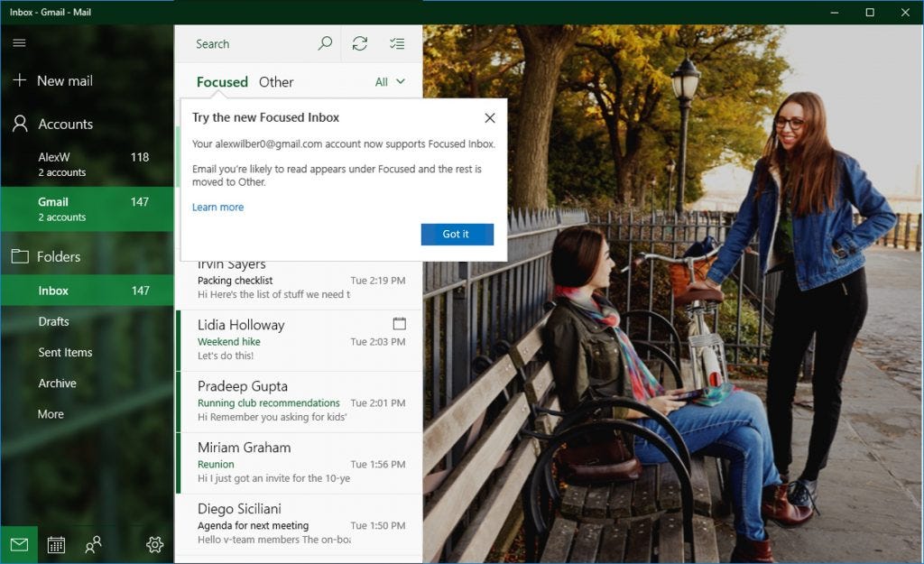Enter selection mode via the checklist icon

(x=397, y=42)
